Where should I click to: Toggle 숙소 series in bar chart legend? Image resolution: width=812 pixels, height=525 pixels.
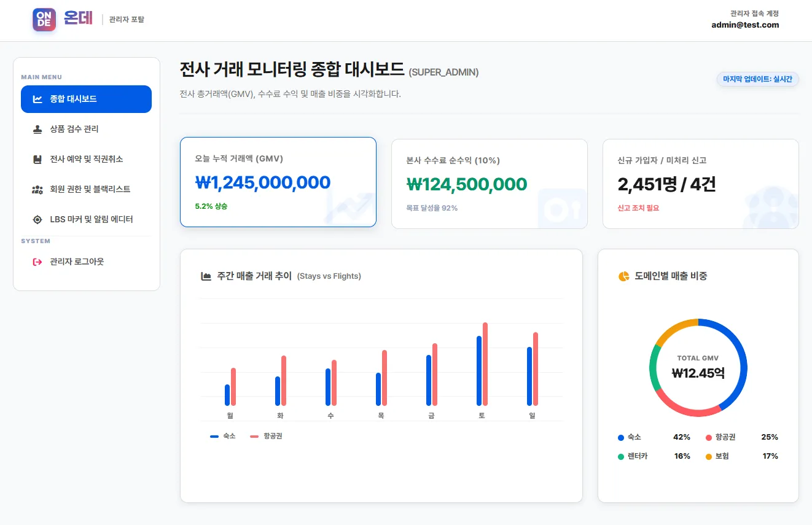pyautogui.click(x=223, y=436)
